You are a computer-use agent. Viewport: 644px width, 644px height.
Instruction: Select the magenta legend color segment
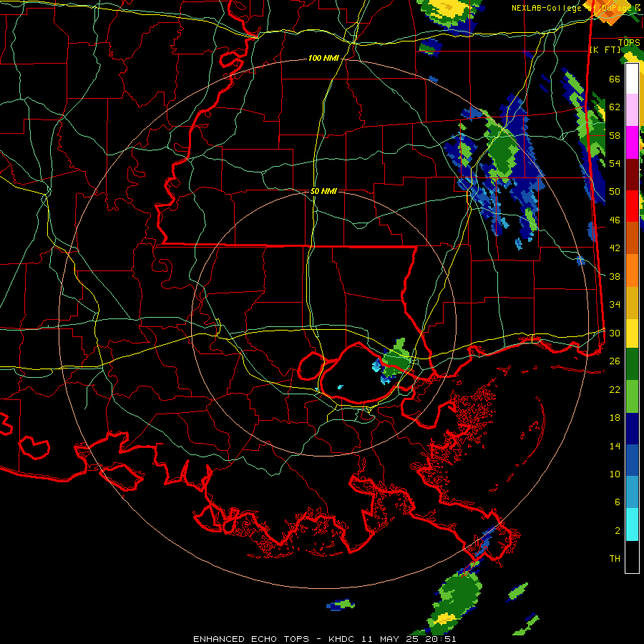coord(632,142)
